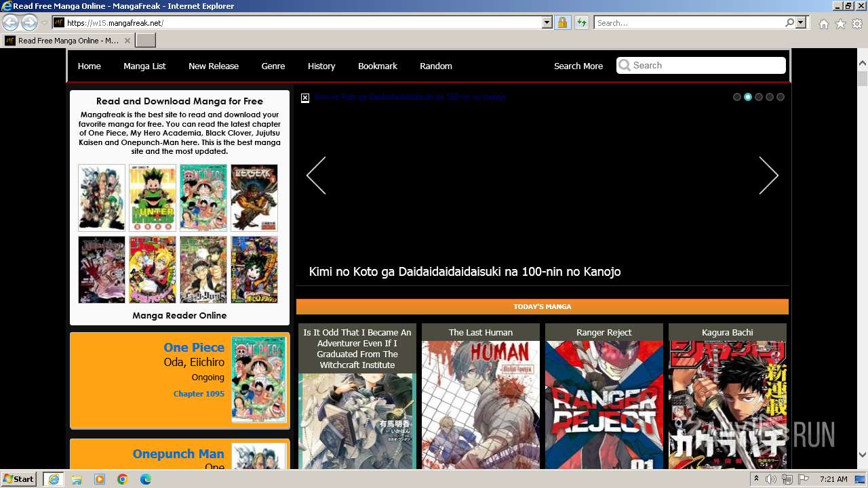This screenshot has width=868, height=488.
Task: Show hidden tray icons arrow
Action: 756,479
